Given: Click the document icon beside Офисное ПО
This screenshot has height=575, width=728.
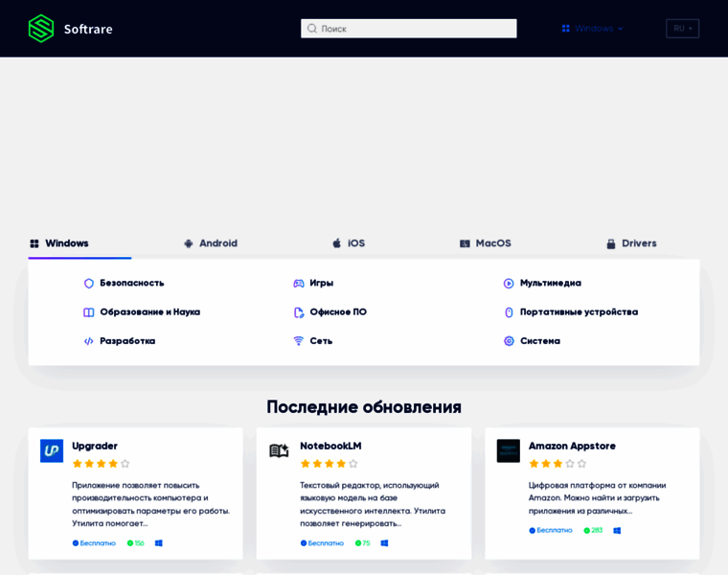Looking at the screenshot, I should pos(299,312).
